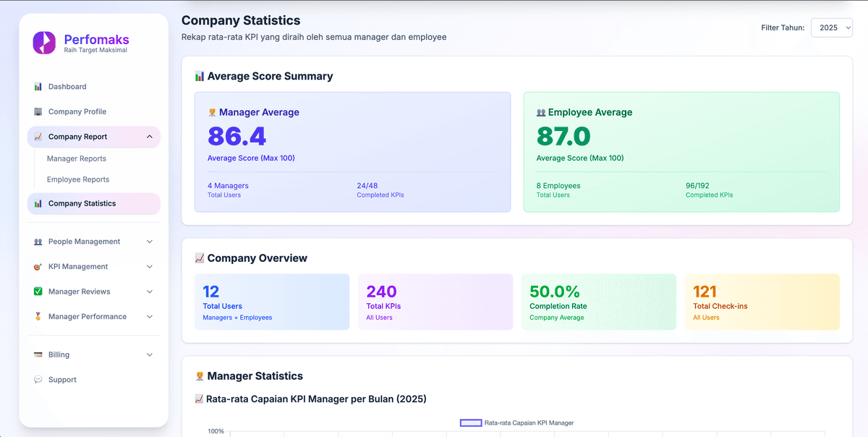Screen dimensions: 868x437
Task: Open the Filter Tahun 2025 dropdown
Action: point(832,27)
